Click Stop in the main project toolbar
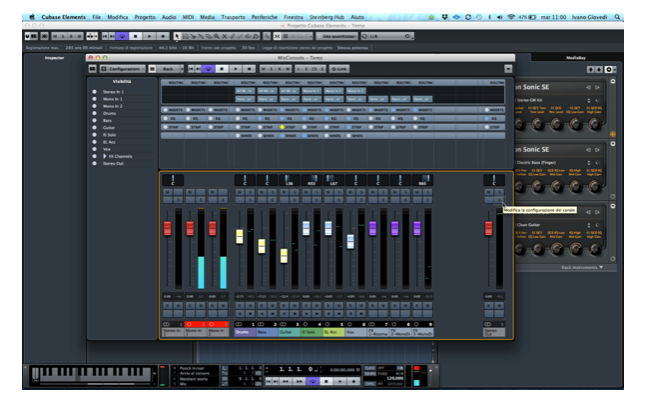 click(135, 36)
